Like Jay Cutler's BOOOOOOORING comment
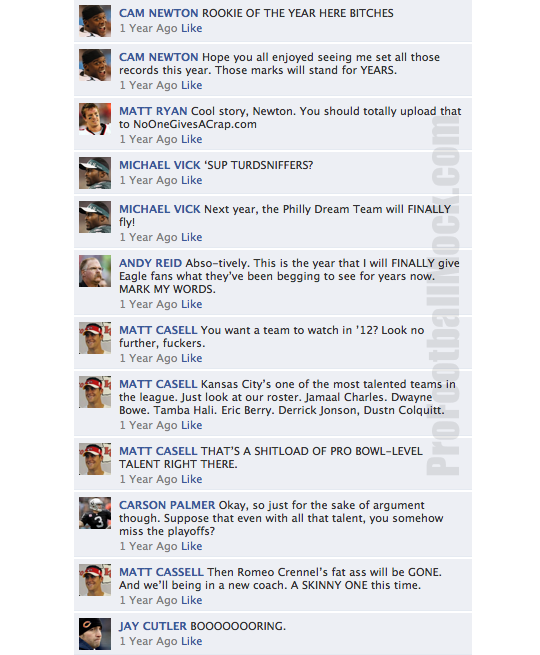Image resolution: width=540 pixels, height=655 pixels. coord(192,641)
